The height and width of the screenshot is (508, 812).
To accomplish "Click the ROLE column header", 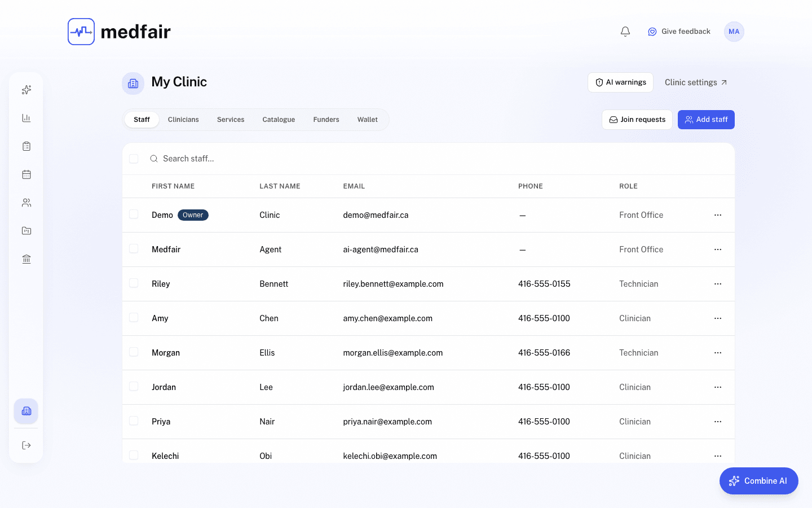I will point(628,186).
